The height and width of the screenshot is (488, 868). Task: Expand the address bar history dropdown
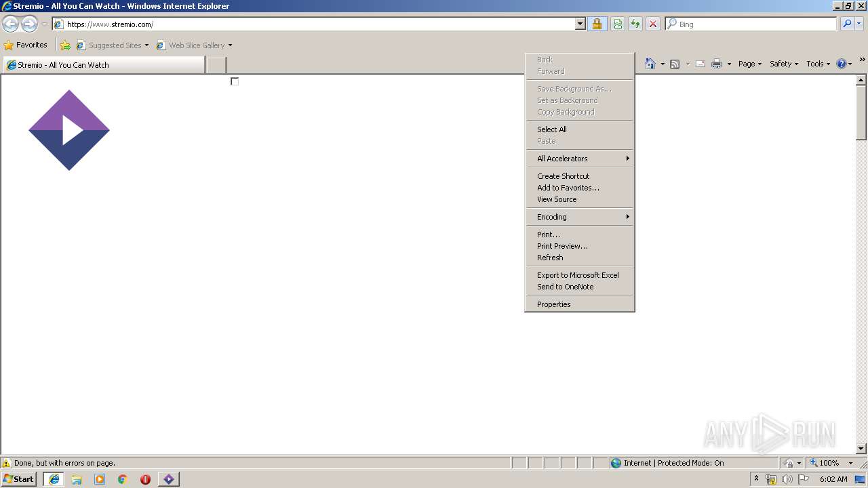click(580, 24)
